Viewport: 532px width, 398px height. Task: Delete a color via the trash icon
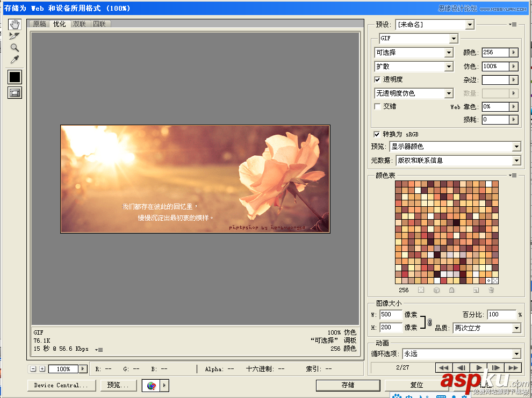(491, 291)
